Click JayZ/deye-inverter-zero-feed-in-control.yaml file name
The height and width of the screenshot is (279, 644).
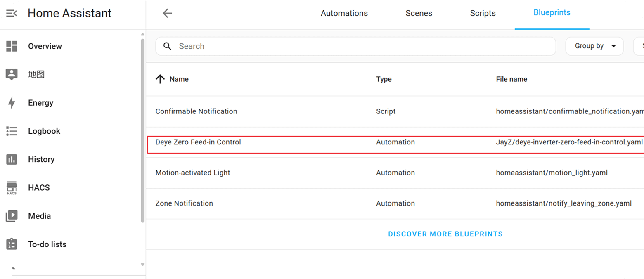click(569, 142)
